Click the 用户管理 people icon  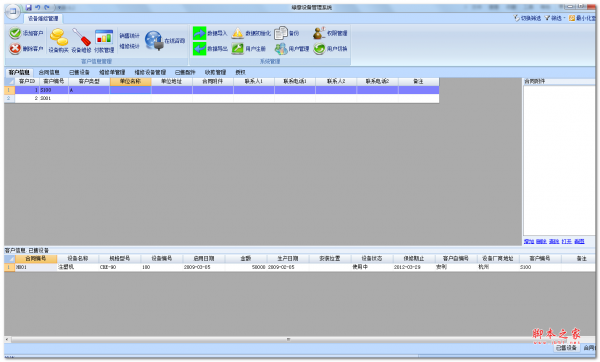[x=281, y=49]
